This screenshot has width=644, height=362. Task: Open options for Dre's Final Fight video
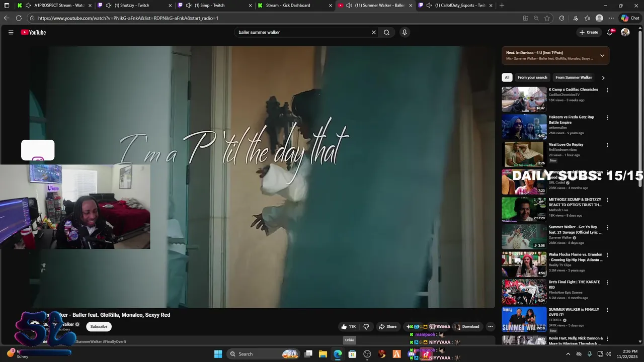pyautogui.click(x=607, y=283)
